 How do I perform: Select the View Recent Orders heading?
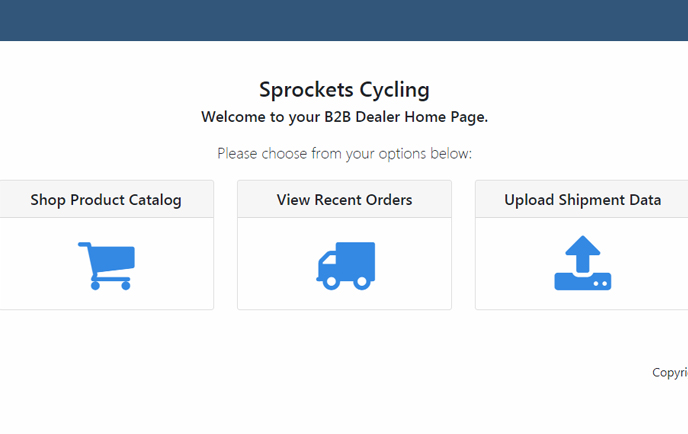coord(344,200)
